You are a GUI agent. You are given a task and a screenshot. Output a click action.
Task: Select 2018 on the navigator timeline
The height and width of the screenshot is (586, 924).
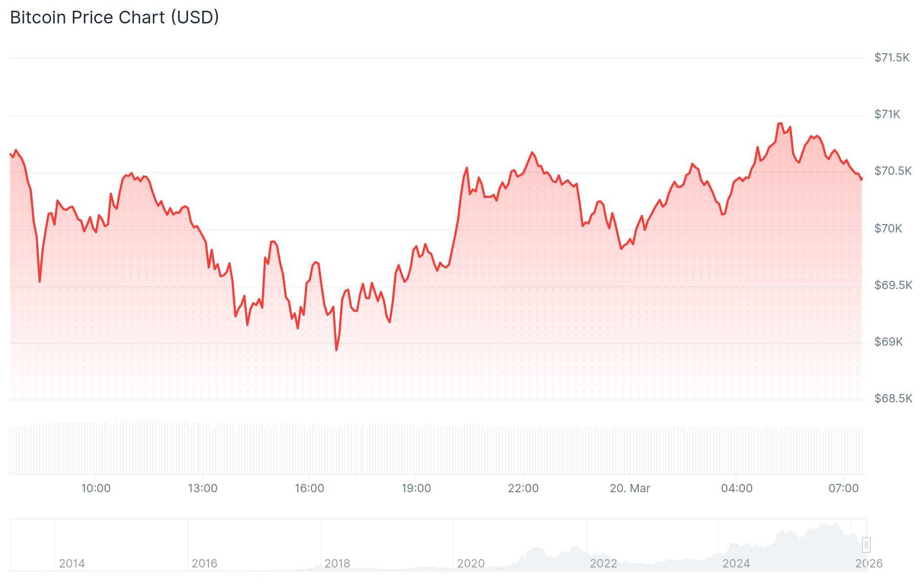337,564
